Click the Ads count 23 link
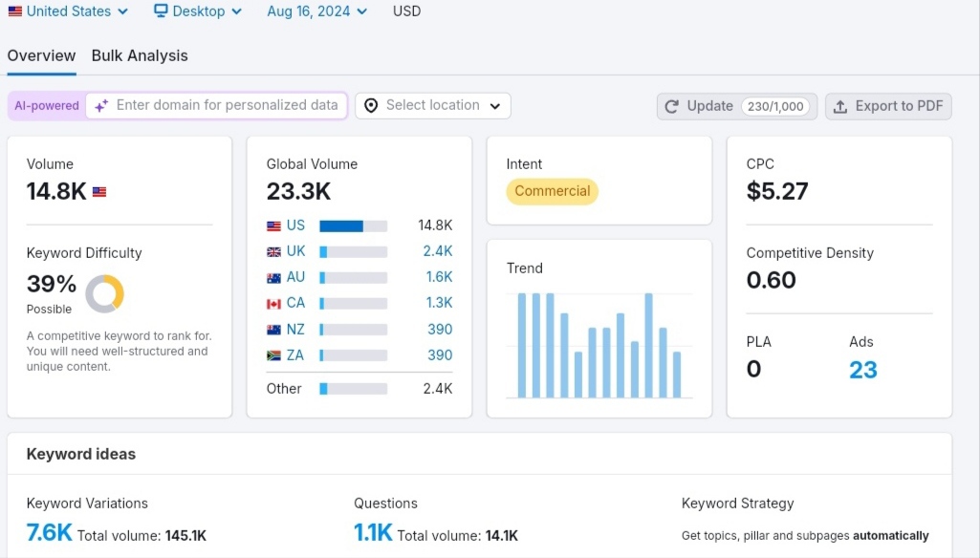 coord(863,370)
